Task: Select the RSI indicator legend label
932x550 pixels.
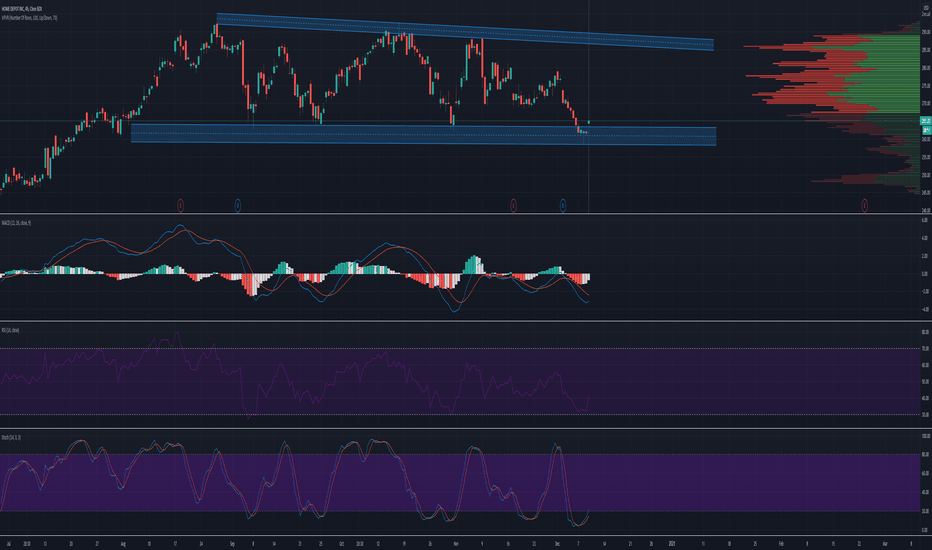Action: (x=10, y=330)
